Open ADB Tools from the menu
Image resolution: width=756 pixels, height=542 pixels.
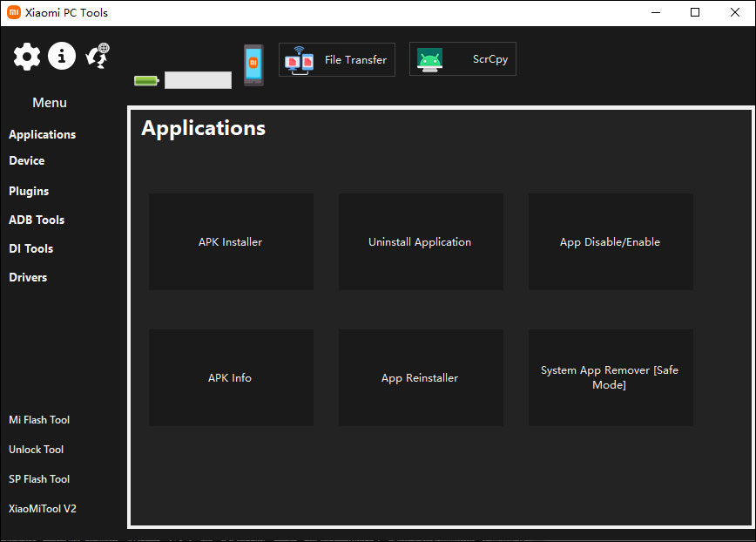pyautogui.click(x=37, y=220)
